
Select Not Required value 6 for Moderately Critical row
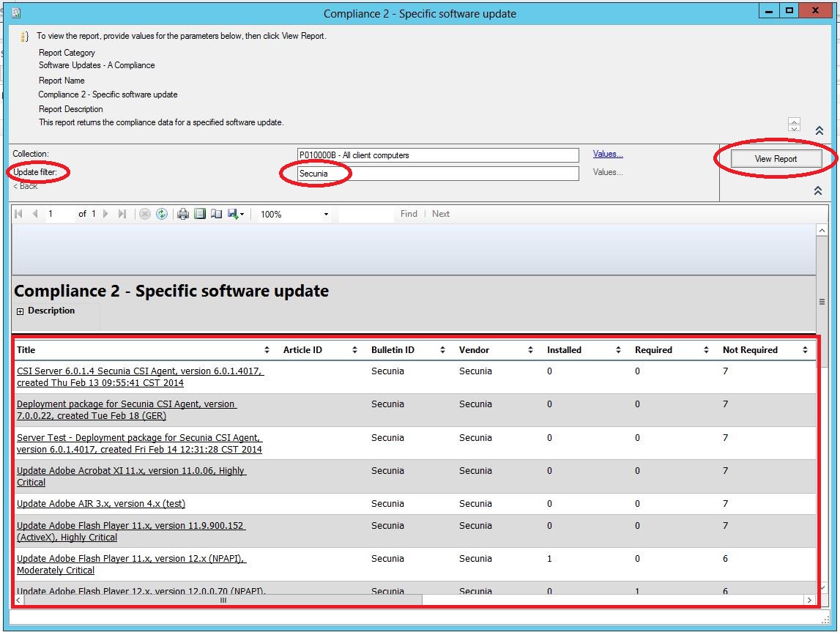[725, 558]
